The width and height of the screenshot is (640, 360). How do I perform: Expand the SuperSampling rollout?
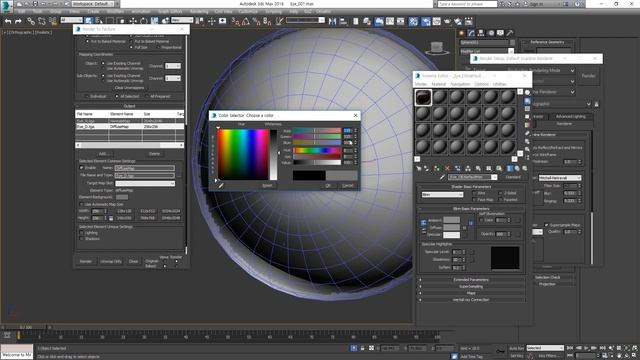click(x=471, y=286)
